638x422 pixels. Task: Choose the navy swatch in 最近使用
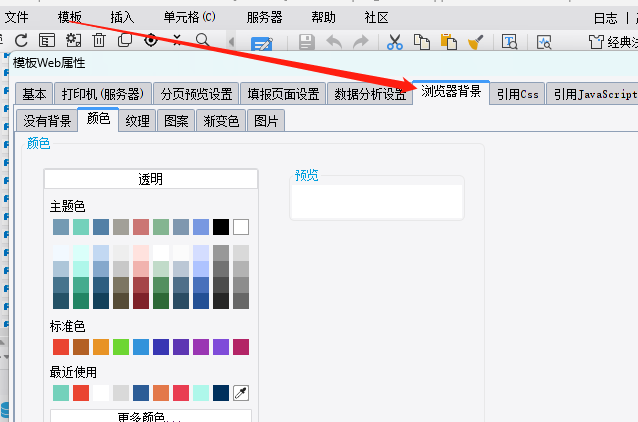coord(221,393)
